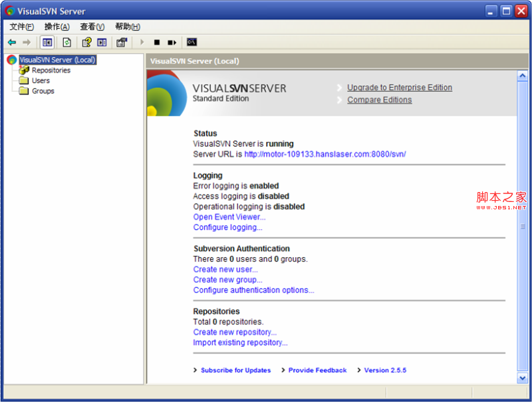Viewport: 532px width, 402px height.
Task: Click Upgrade to Enterprise Edition link
Action: click(400, 88)
